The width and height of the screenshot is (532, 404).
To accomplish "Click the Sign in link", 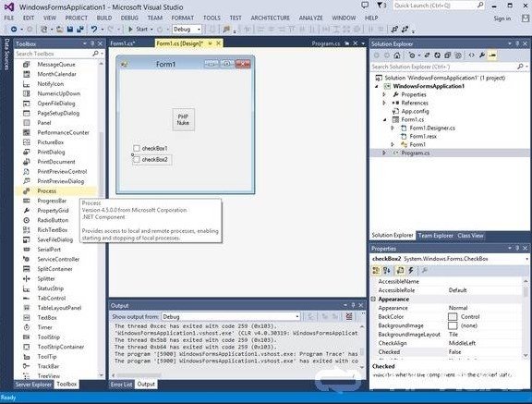I will tap(502, 18).
